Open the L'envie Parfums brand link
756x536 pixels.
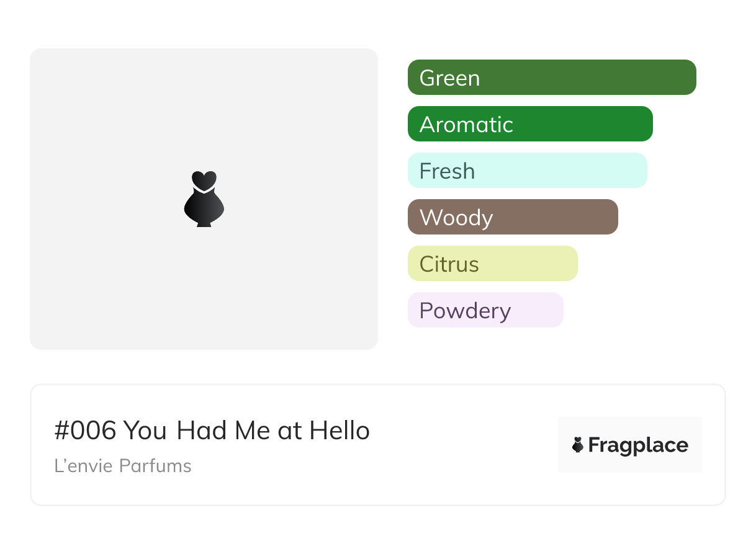coord(123,466)
